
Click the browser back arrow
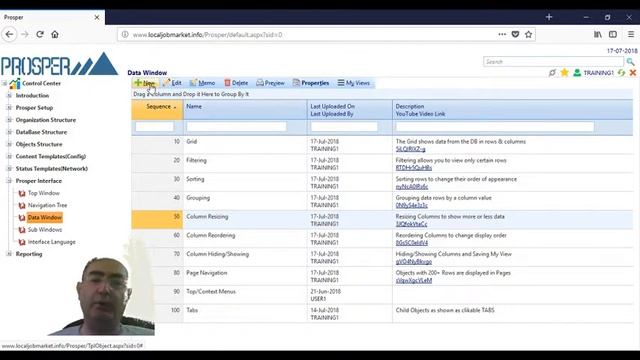coord(9,35)
